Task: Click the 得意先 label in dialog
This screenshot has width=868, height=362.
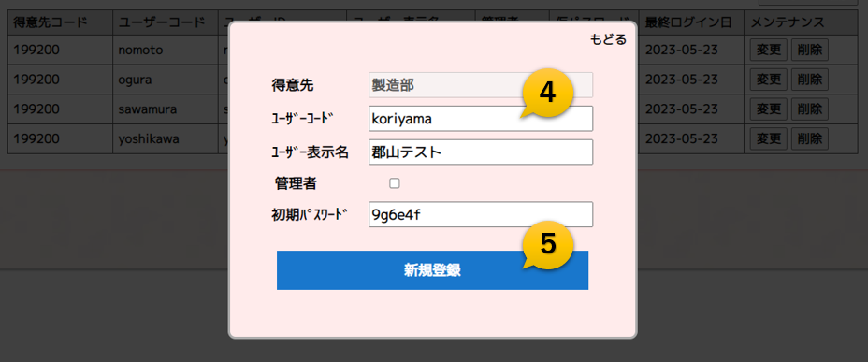Action: click(x=292, y=85)
